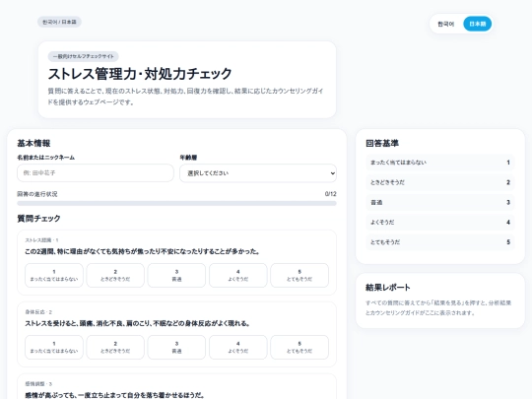The height and width of the screenshot is (399, 532).
Task: Select option 2 for the ストレス認識 question
Action: click(x=115, y=275)
